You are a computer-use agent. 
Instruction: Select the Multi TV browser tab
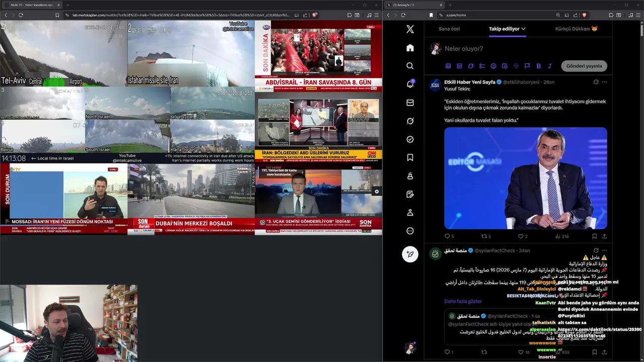[x=32, y=5]
